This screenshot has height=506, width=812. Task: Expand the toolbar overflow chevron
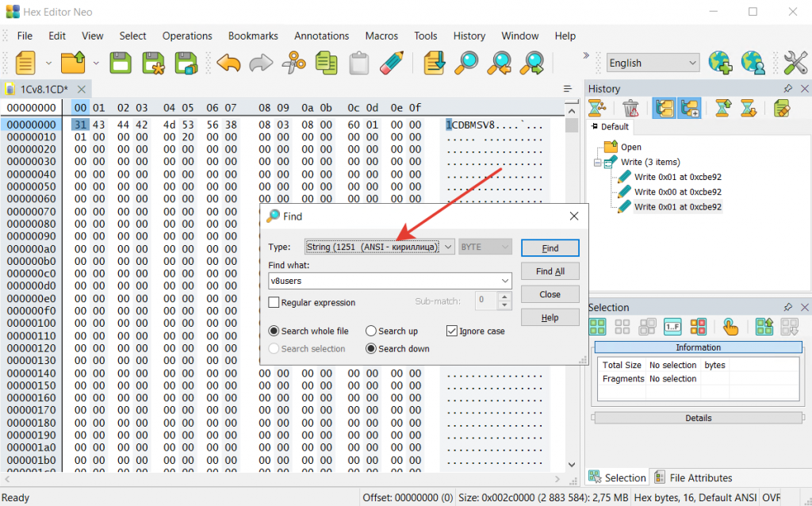click(x=586, y=56)
